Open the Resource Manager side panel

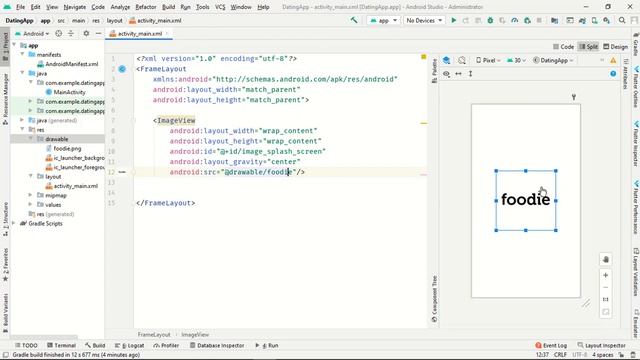click(x=5, y=99)
